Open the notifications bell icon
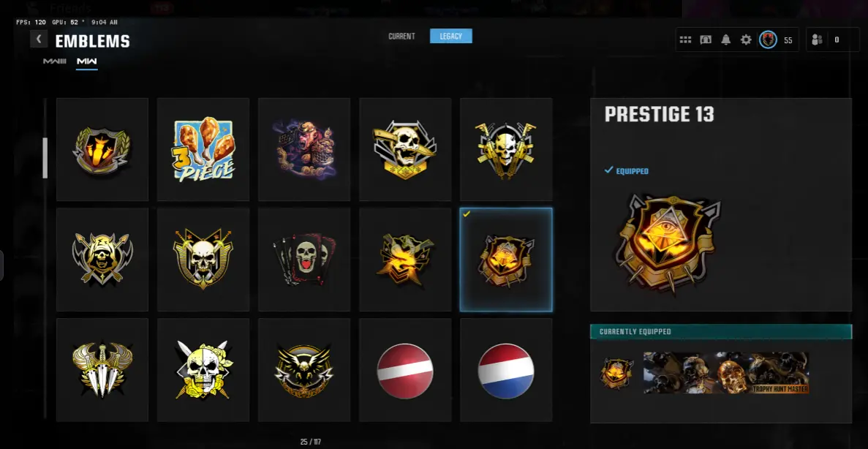Screen dimensions: 868x449 click(x=725, y=40)
